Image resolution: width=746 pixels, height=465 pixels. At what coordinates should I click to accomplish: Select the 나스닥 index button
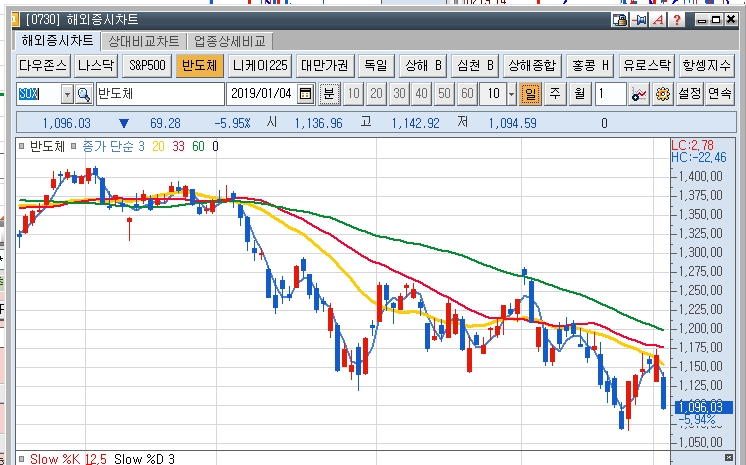click(x=95, y=66)
